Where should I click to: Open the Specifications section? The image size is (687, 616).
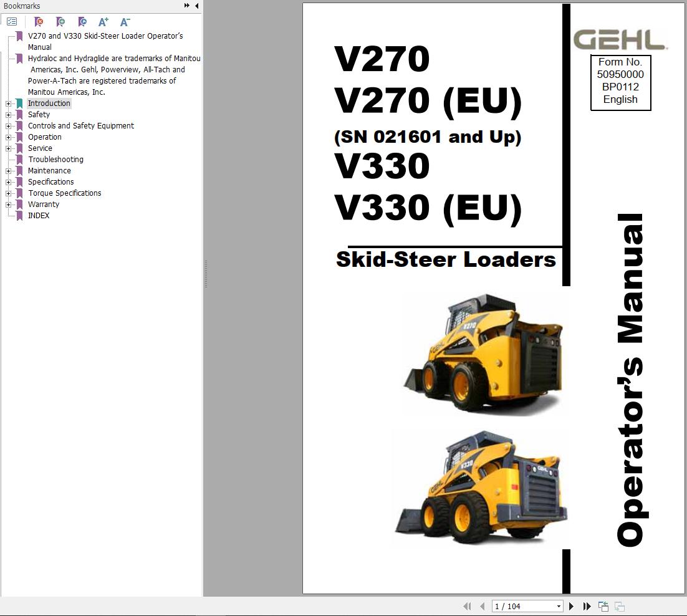tap(50, 181)
